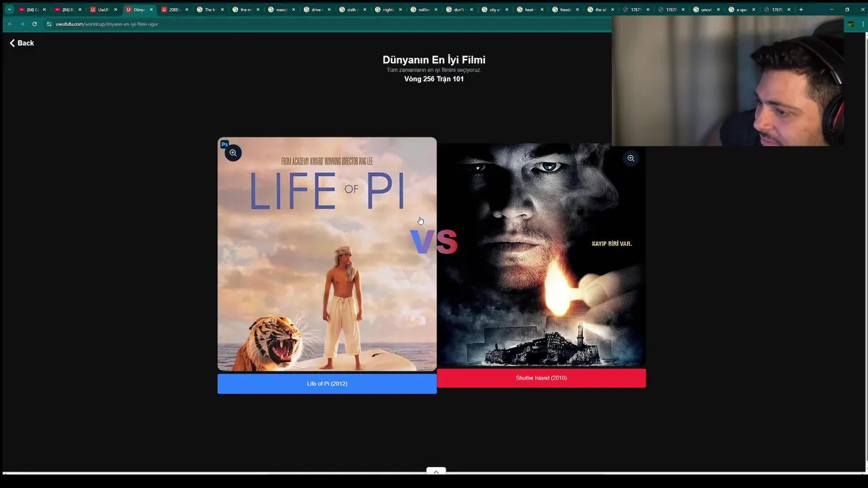Switch to the 'heat' Google tab
Screen dimensions: 868x488
(528, 9)
